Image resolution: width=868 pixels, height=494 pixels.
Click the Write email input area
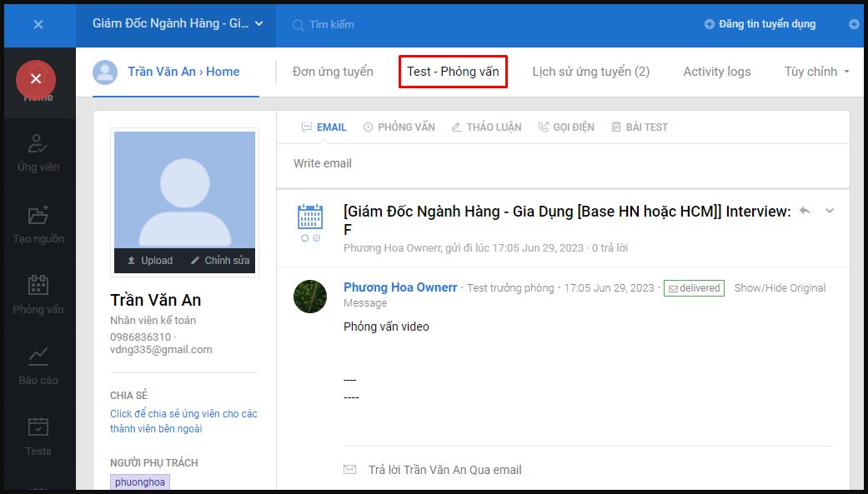pos(563,164)
